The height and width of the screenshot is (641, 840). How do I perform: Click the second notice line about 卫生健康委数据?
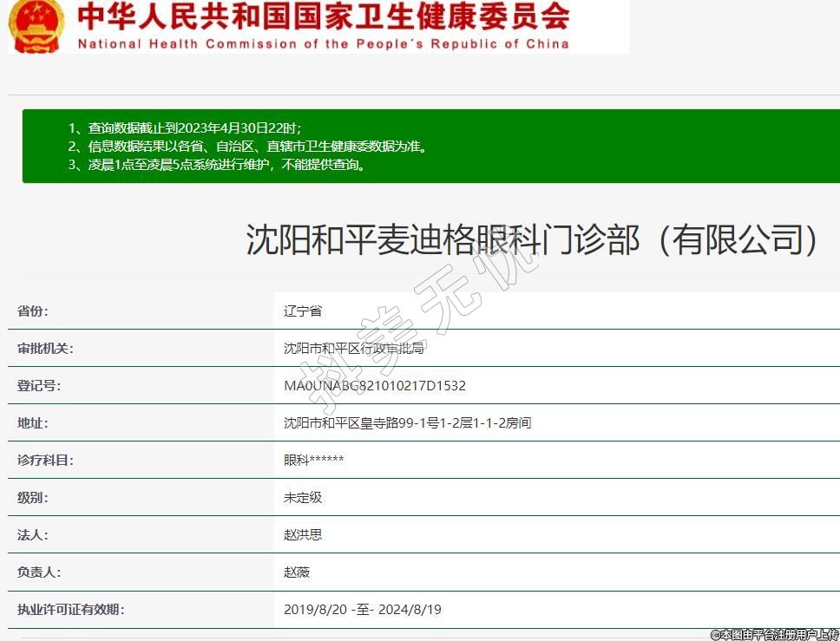tap(247, 147)
